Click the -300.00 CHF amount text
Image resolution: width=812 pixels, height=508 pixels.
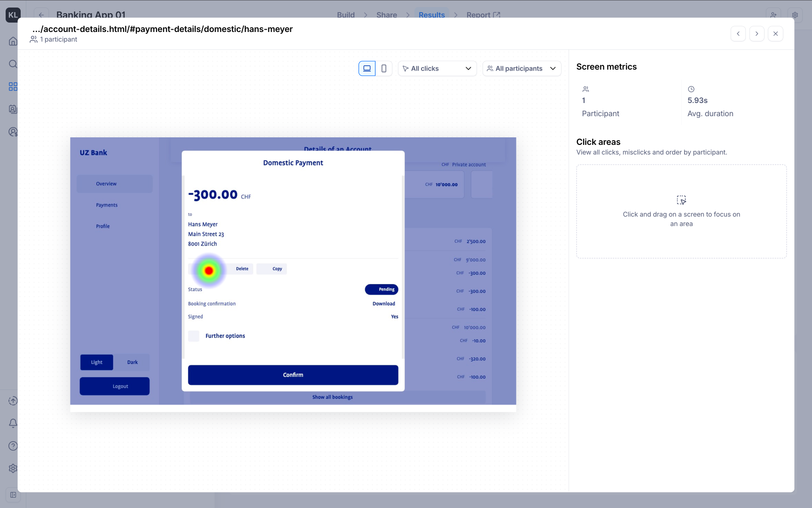click(x=219, y=195)
